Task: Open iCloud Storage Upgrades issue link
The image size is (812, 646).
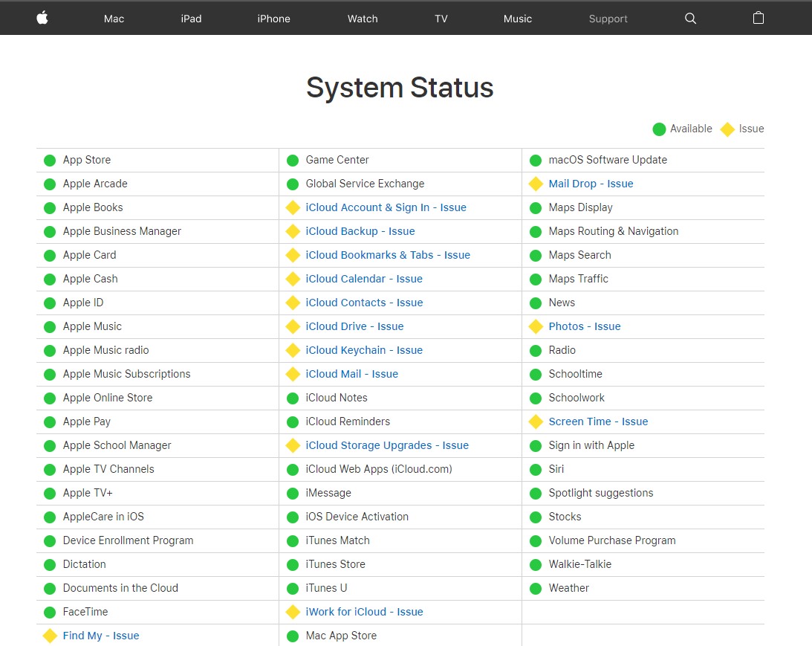Action: [387, 445]
